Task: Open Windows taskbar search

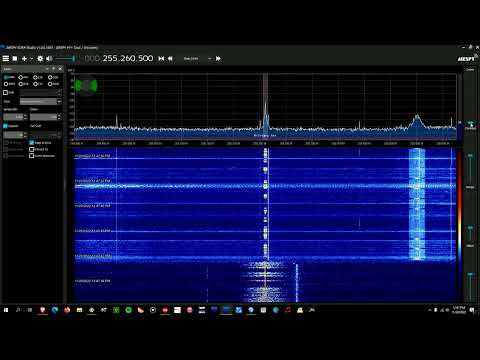Action: [x=18, y=310]
